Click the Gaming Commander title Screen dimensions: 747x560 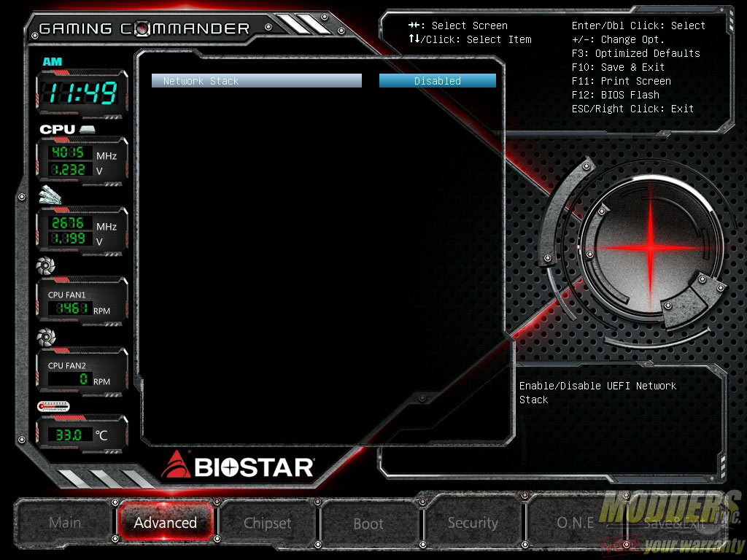(x=144, y=28)
